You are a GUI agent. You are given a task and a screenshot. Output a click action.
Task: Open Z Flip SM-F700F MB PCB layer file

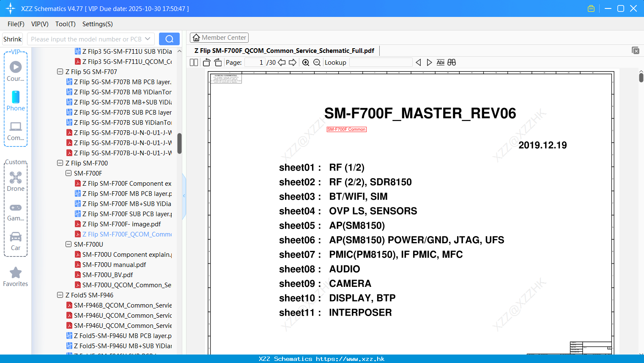coord(123,194)
